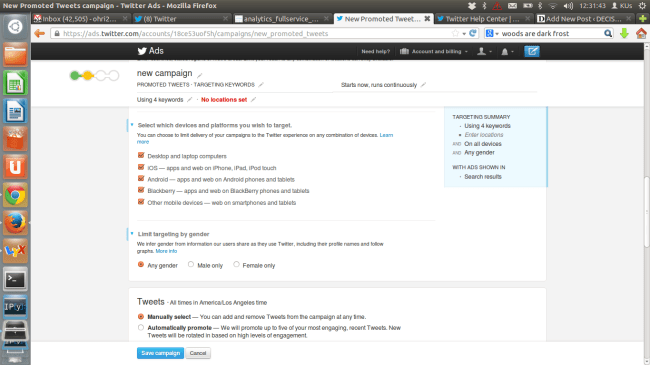Open IPython from the dock
This screenshot has width=650, height=365.
15,307
